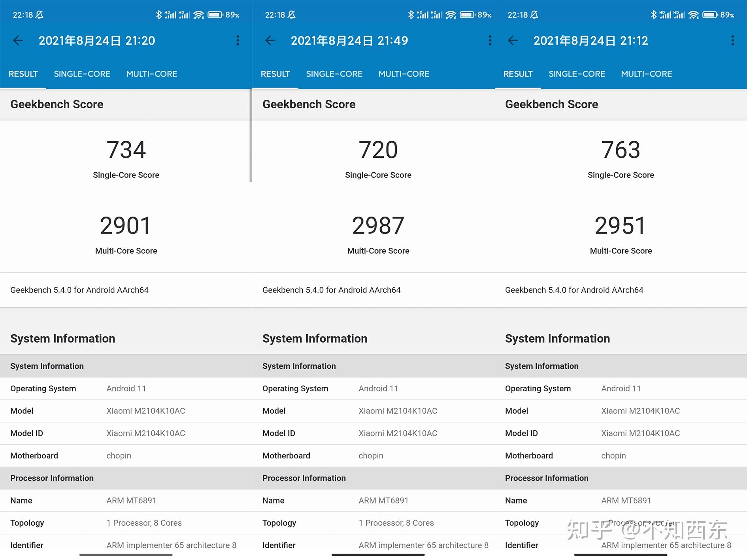
Task: Tap the back arrow above the 720 score
Action: tap(270, 41)
